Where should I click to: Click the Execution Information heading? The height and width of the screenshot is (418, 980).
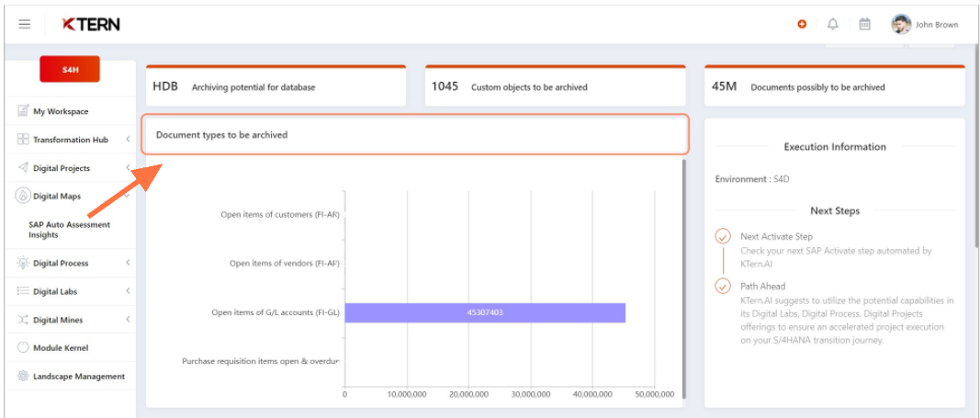[834, 147]
